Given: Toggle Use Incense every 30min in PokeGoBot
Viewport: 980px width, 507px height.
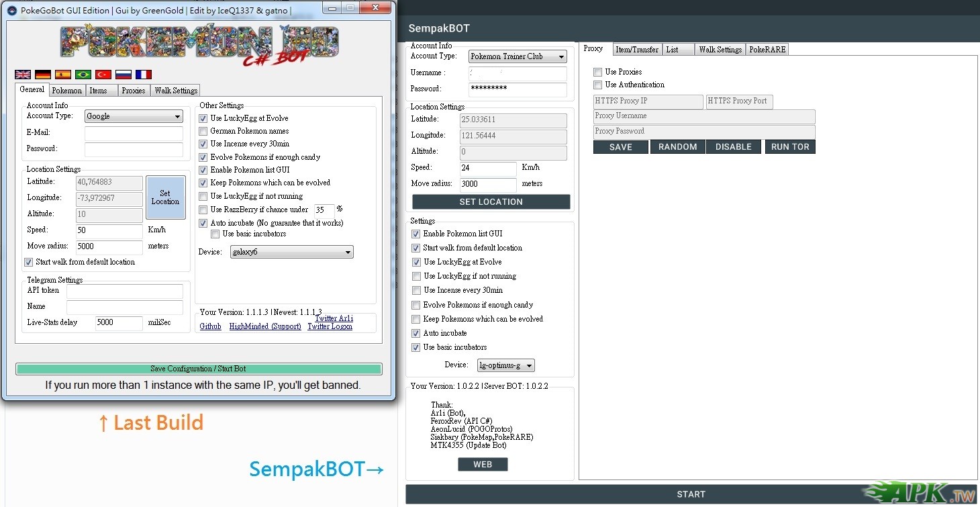Looking at the screenshot, I should [x=203, y=144].
